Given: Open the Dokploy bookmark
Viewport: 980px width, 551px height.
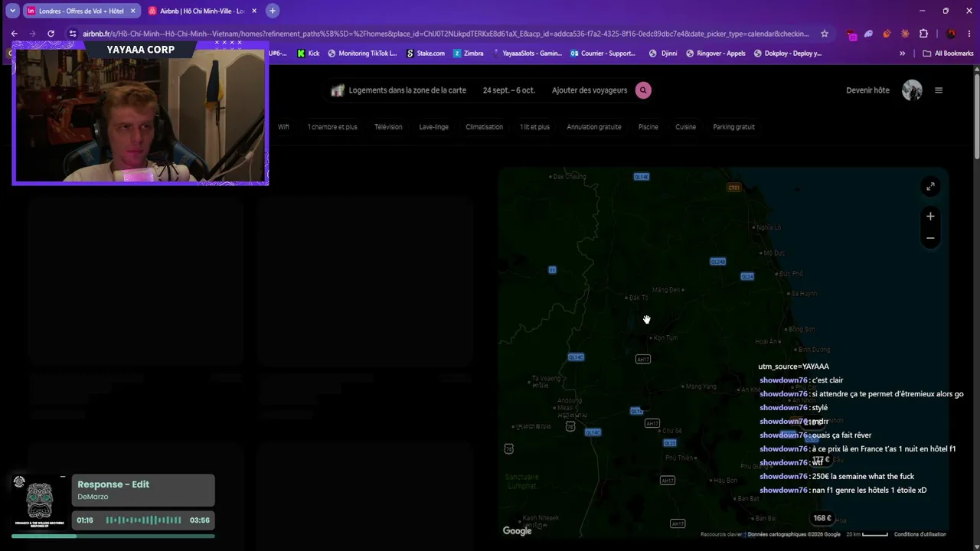Looking at the screenshot, I should pyautogui.click(x=788, y=54).
